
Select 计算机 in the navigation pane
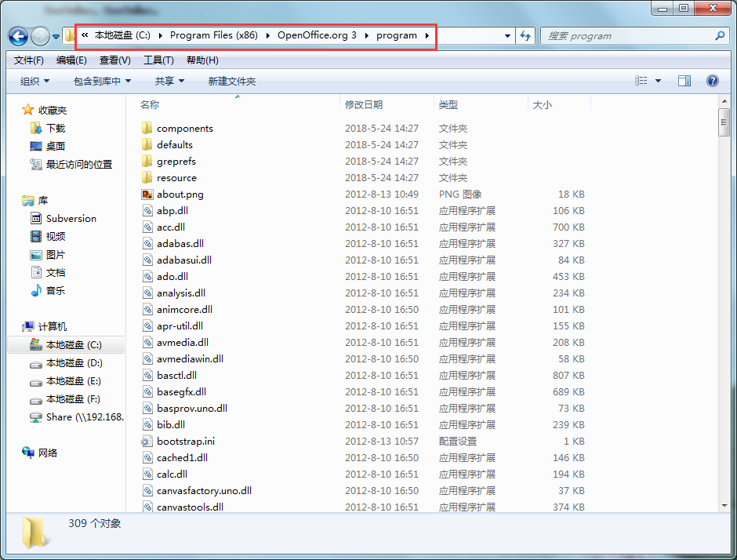[45, 326]
